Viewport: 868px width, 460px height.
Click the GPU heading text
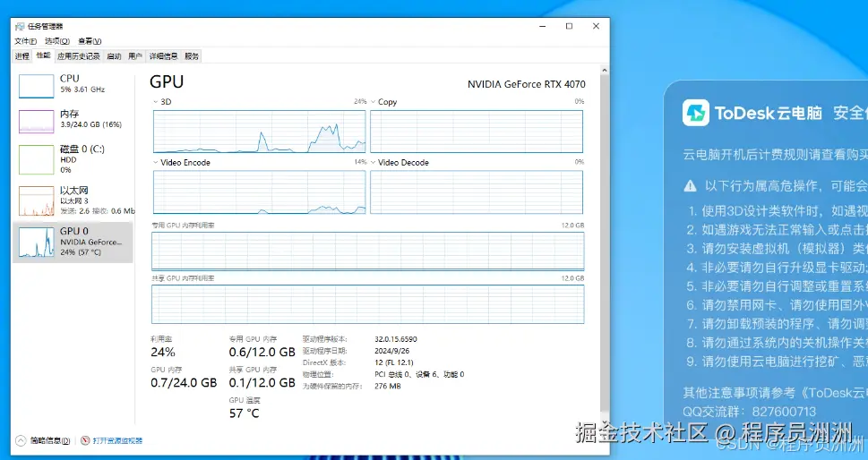(x=167, y=81)
